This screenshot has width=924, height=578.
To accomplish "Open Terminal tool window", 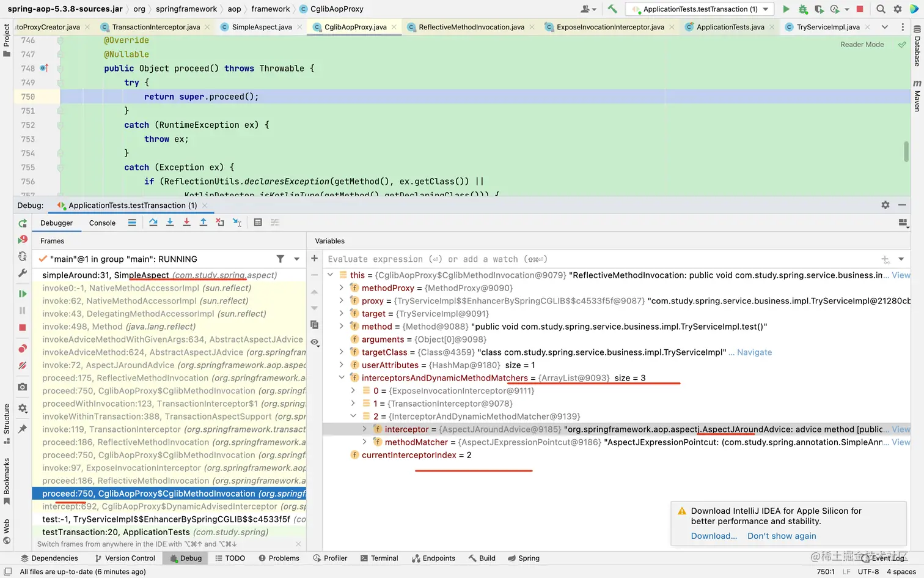I will [379, 558].
